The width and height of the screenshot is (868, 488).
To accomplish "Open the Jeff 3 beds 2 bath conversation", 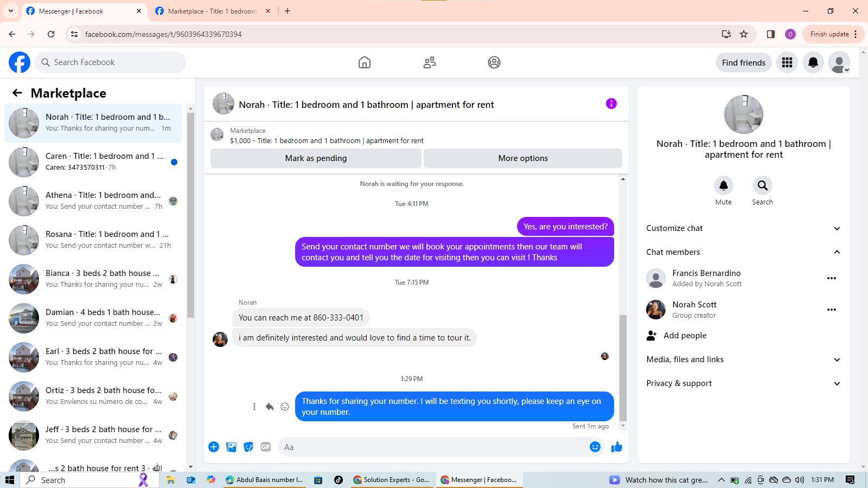I will click(x=93, y=435).
